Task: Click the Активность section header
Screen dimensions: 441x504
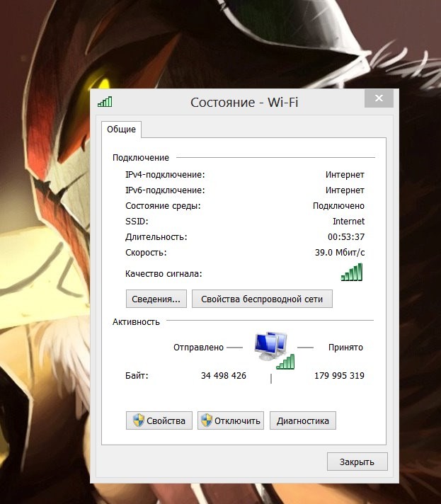Action: pyautogui.click(x=136, y=322)
